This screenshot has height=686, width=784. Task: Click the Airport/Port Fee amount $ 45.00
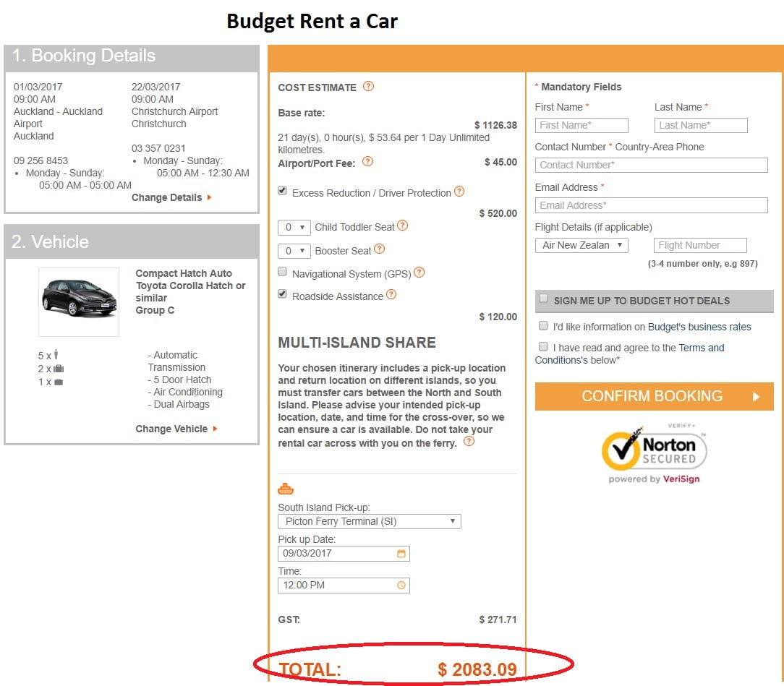coord(500,162)
